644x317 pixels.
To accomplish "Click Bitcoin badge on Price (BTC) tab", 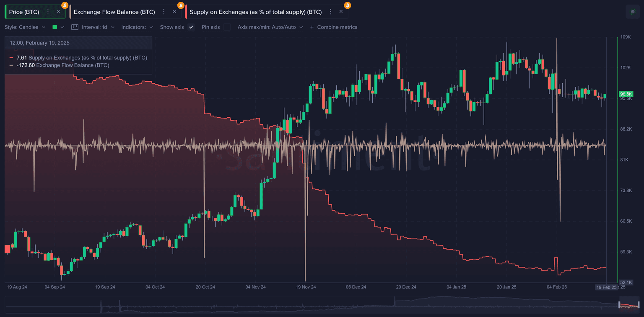I will pos(65,5).
